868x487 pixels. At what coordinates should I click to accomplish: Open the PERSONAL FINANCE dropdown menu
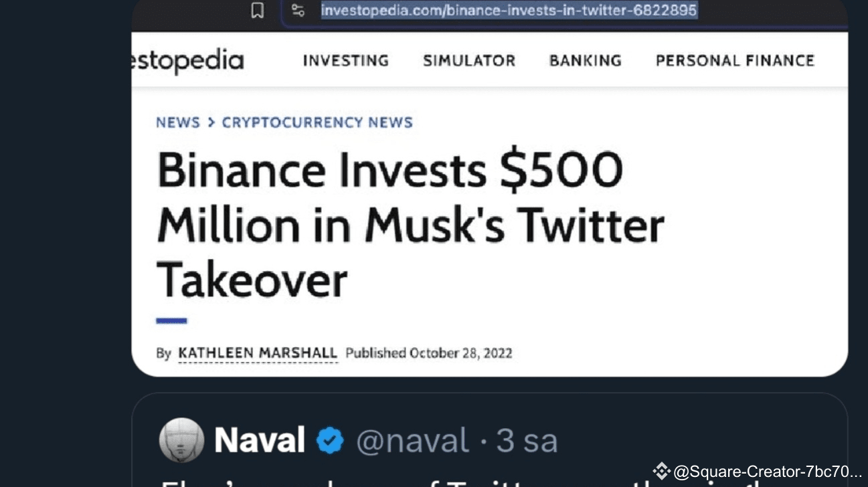[x=735, y=60]
